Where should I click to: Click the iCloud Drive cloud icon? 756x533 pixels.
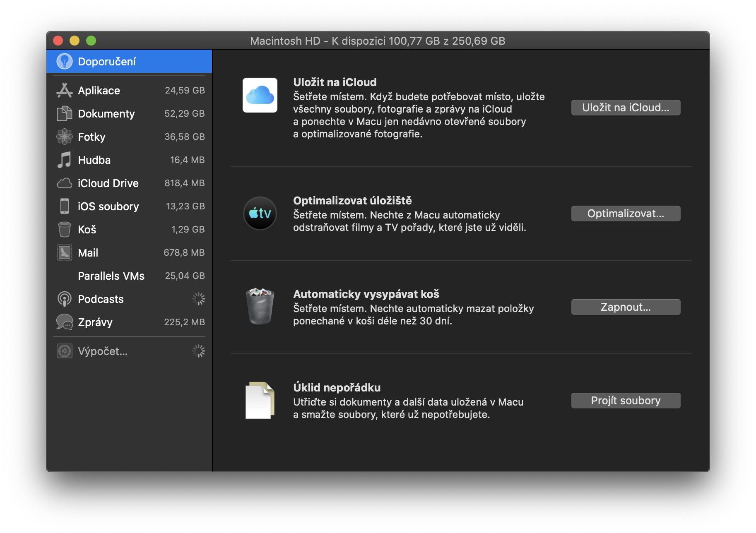tap(64, 183)
